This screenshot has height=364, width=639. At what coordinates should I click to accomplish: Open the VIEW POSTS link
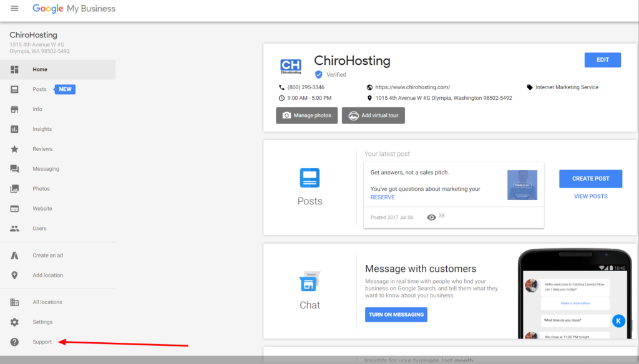590,196
